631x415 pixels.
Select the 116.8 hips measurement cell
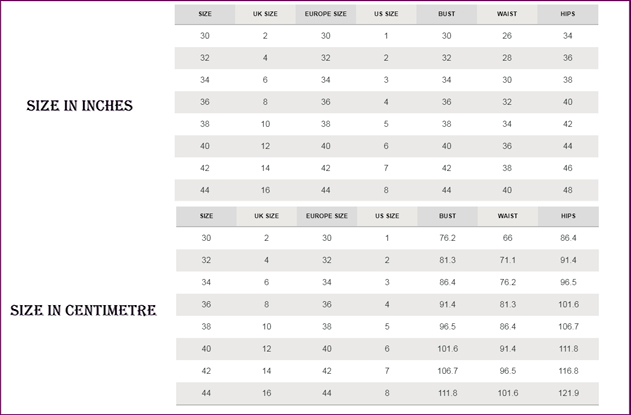(567, 371)
